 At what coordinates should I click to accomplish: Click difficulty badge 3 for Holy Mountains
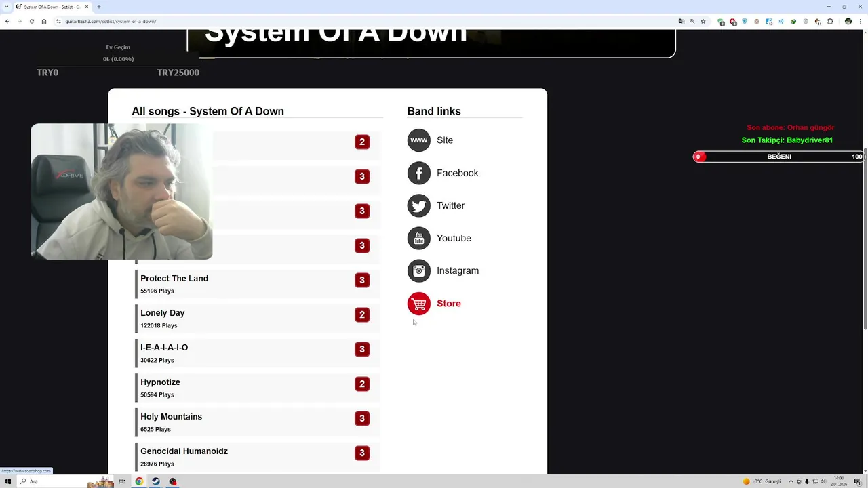click(362, 418)
